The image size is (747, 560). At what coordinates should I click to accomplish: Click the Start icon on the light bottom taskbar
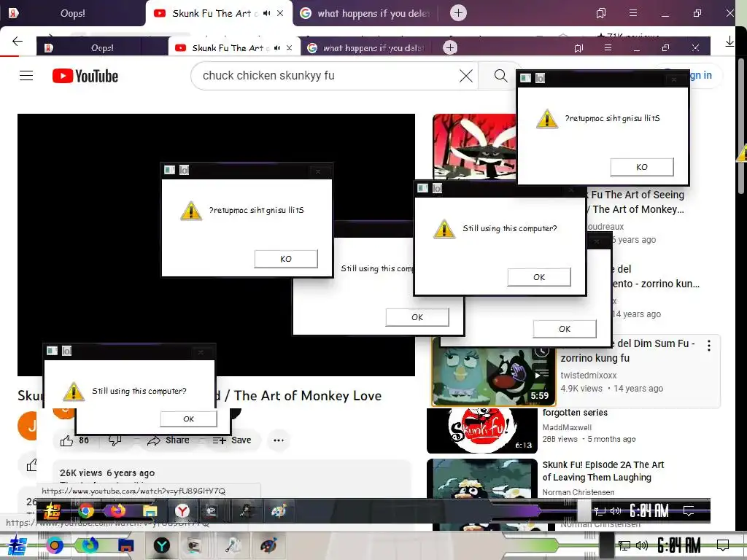coord(17,545)
